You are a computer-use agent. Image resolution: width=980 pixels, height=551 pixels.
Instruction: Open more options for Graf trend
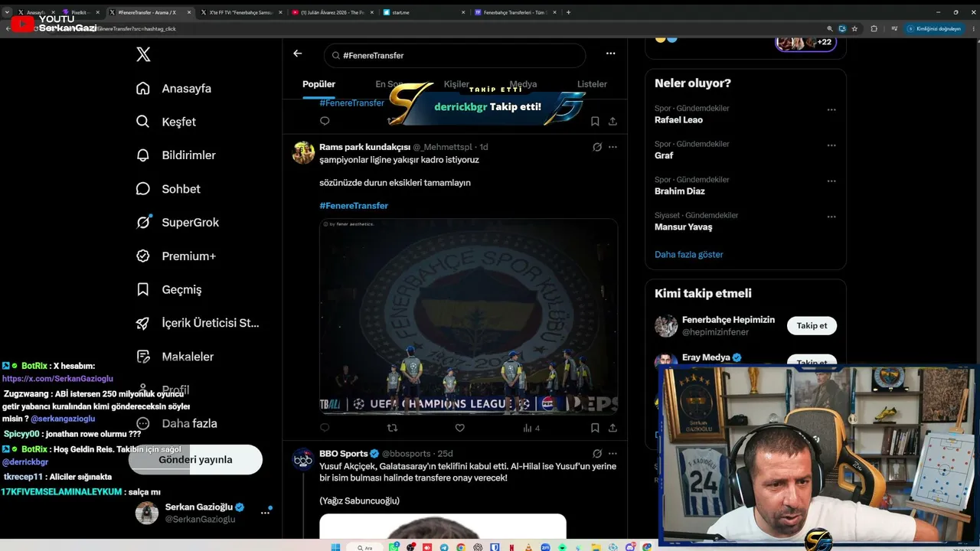click(831, 145)
